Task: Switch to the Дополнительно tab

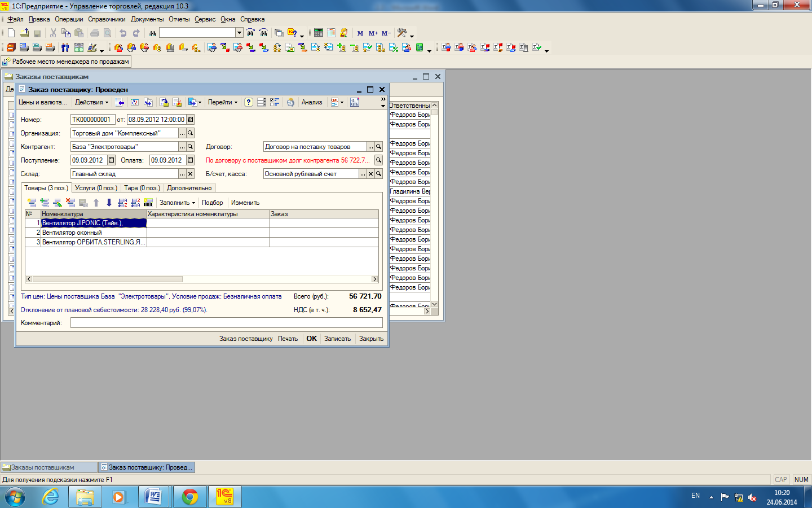Action: click(x=189, y=188)
